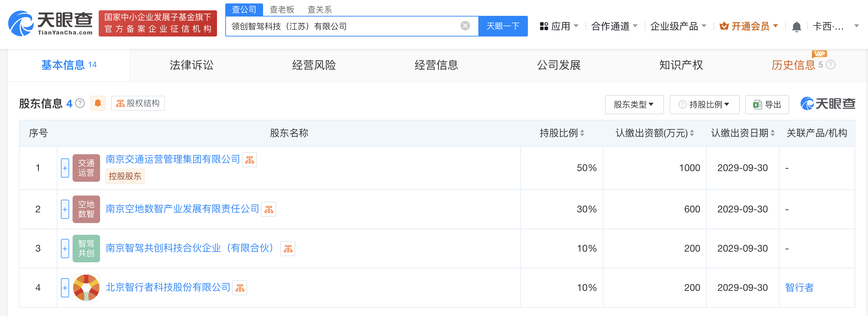Open equity chart icon beside 北京智行者科技股份有限公司
Viewport: 868px width, 316px height.
pyautogui.click(x=240, y=288)
